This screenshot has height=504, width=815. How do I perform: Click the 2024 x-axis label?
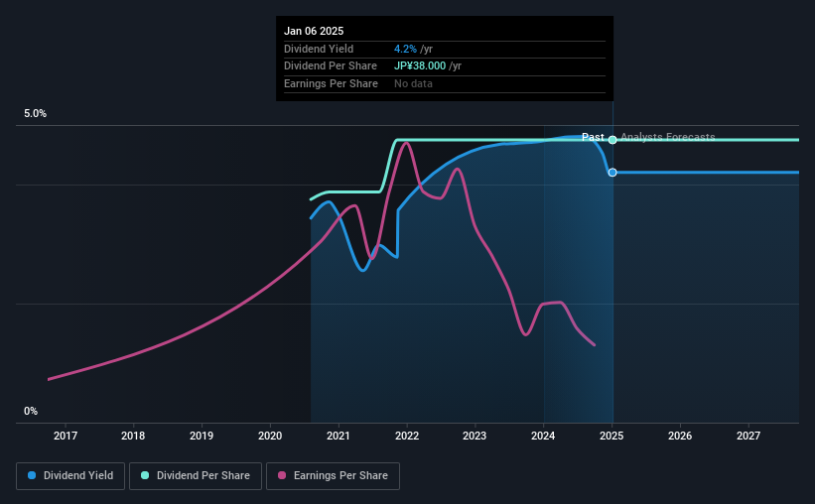pyautogui.click(x=543, y=436)
